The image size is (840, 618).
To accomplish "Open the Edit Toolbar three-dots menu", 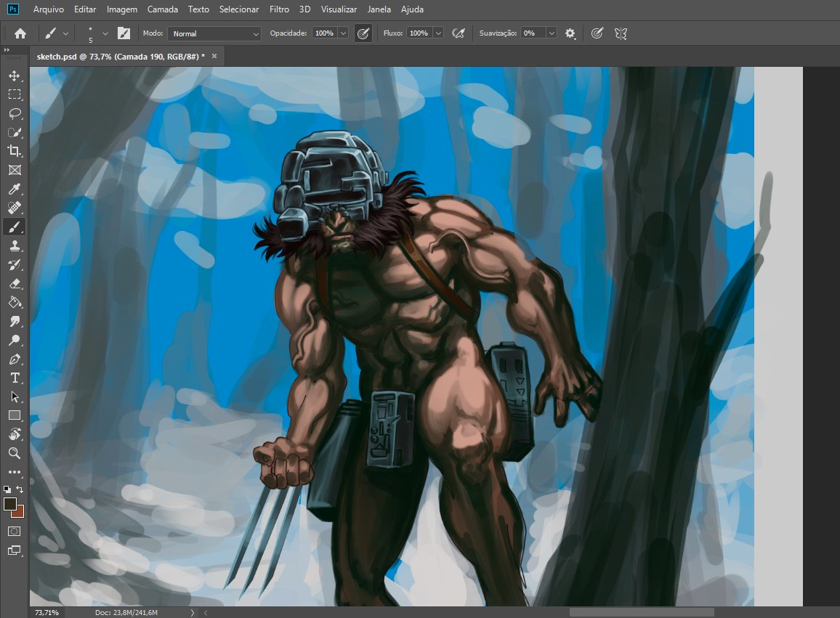I will pyautogui.click(x=15, y=472).
